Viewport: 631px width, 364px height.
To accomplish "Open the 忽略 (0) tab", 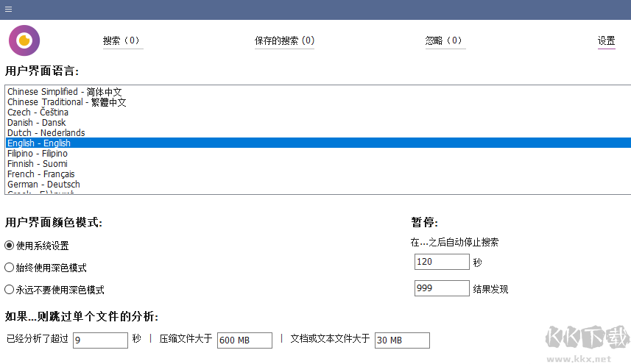I will click(445, 41).
